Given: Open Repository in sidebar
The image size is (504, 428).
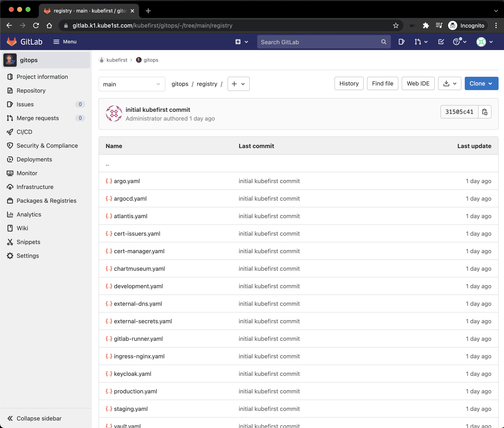Looking at the screenshot, I should click(x=31, y=91).
